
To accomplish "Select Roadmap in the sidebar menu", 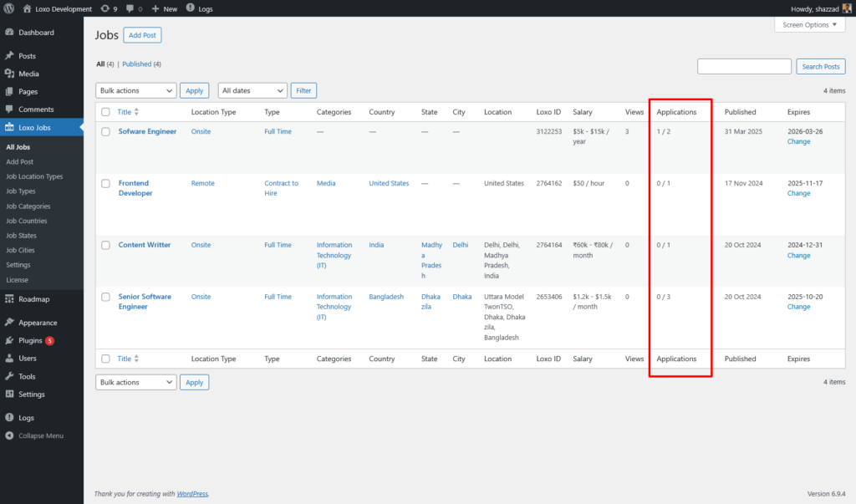I will 33,299.
